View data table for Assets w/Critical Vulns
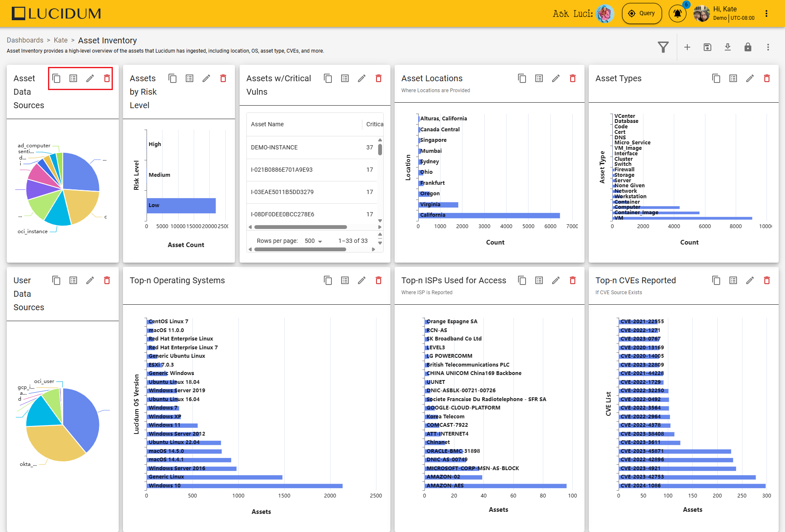This screenshot has width=785, height=532. click(345, 78)
